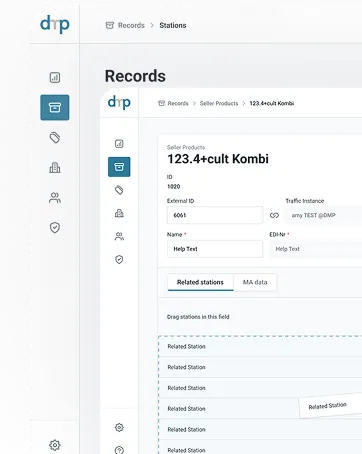Click the Records page heading

(x=135, y=76)
